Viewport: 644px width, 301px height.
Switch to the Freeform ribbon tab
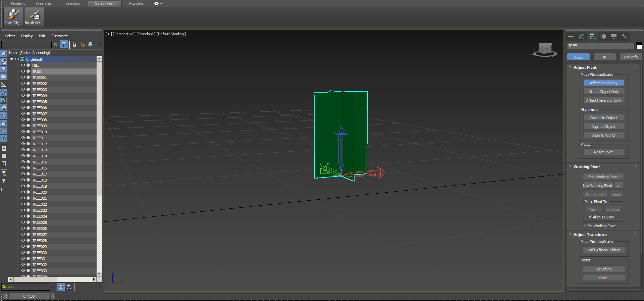click(x=43, y=3)
